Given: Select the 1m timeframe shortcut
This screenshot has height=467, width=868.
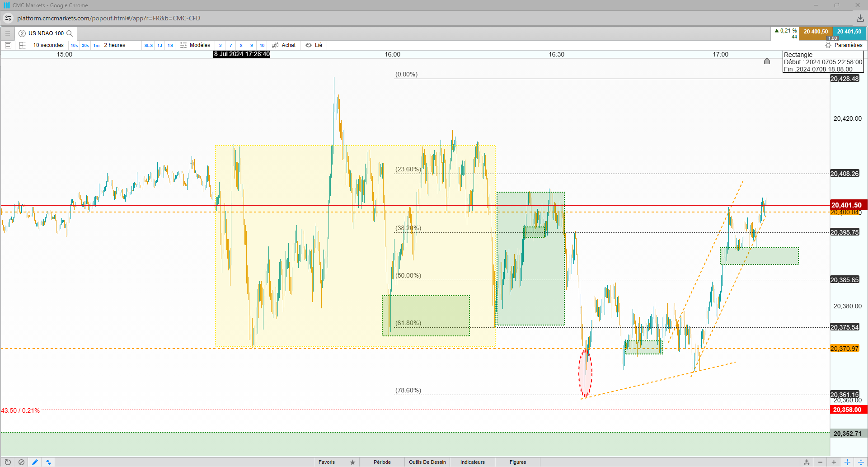Looking at the screenshot, I should (96, 45).
